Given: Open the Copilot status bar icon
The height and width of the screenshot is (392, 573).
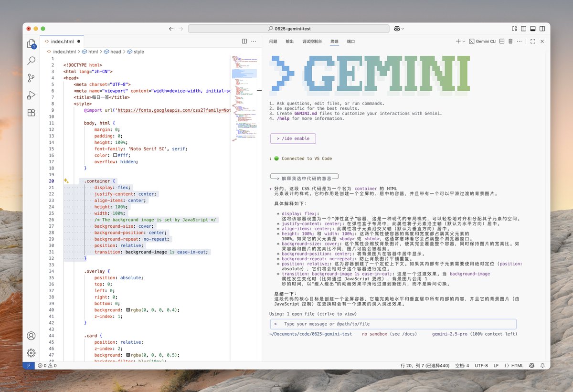Looking at the screenshot, I should [531, 366].
